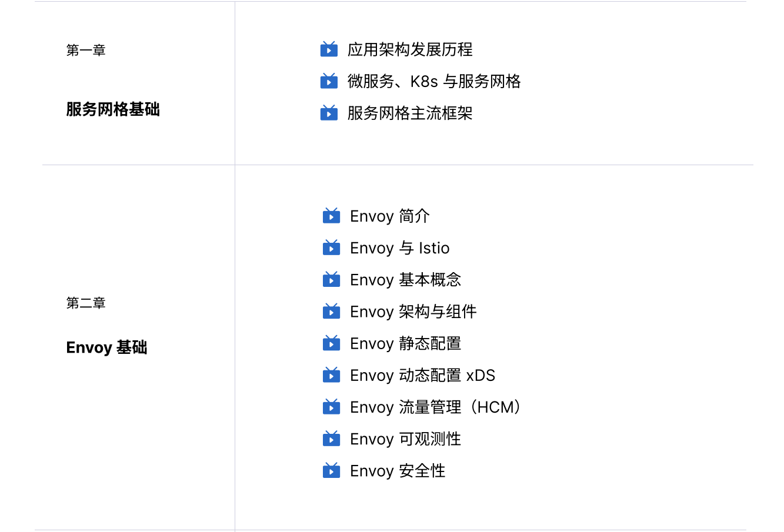
Task: Click video icon beside Envoy 架构与组件
Action: [332, 312]
